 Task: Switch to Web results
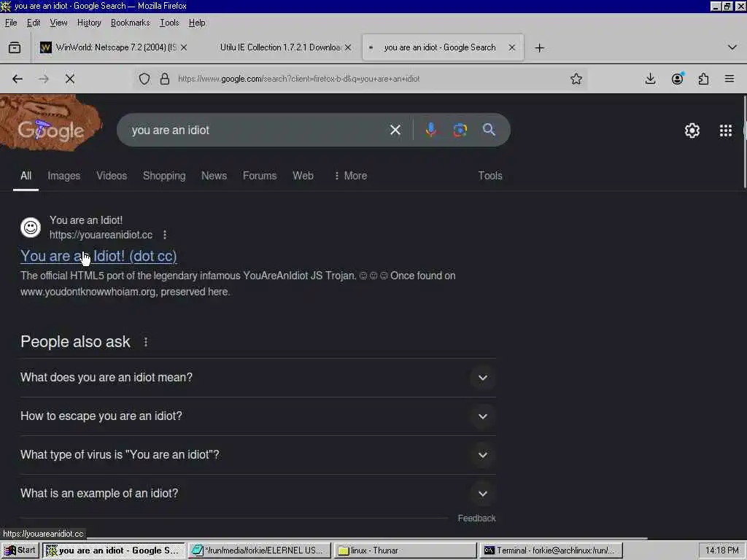click(x=303, y=176)
